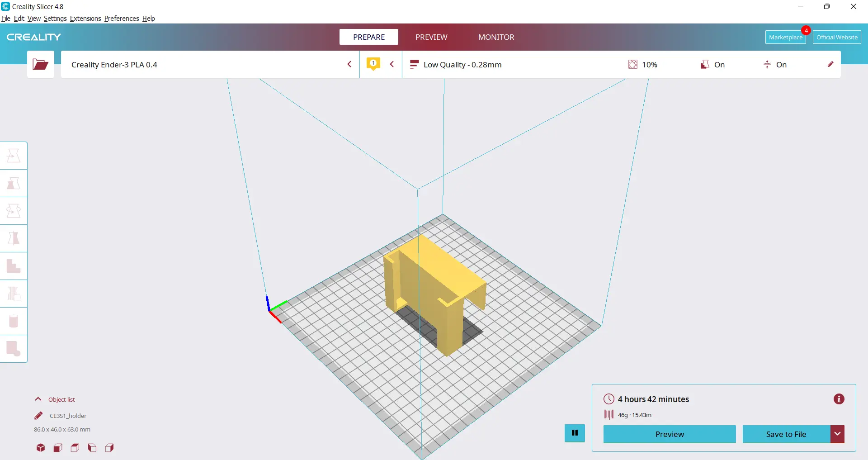Open the Creality Ender-3 PLA 0.4 printer selector
The height and width of the screenshot is (460, 868).
coord(210,64)
